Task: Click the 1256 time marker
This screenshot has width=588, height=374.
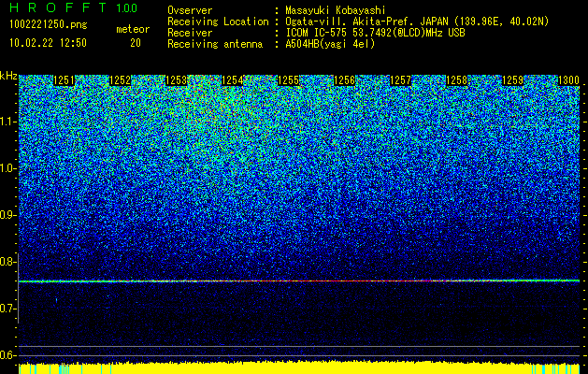Action: 345,80
